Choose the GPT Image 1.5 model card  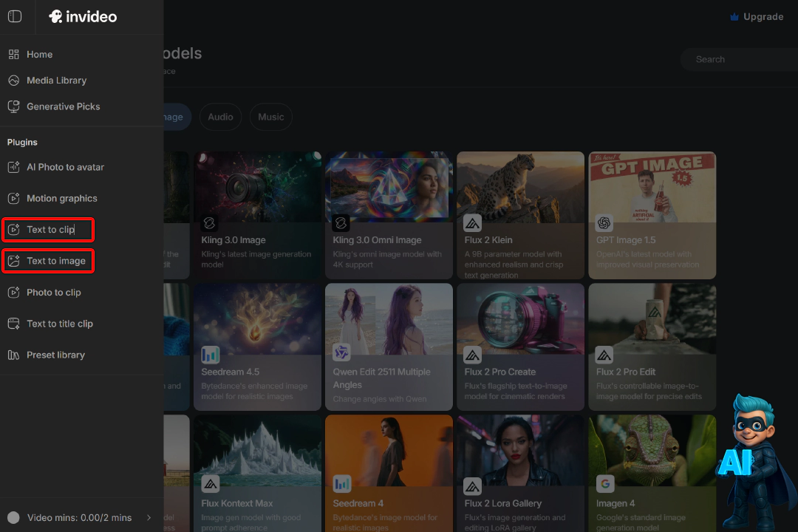point(652,215)
